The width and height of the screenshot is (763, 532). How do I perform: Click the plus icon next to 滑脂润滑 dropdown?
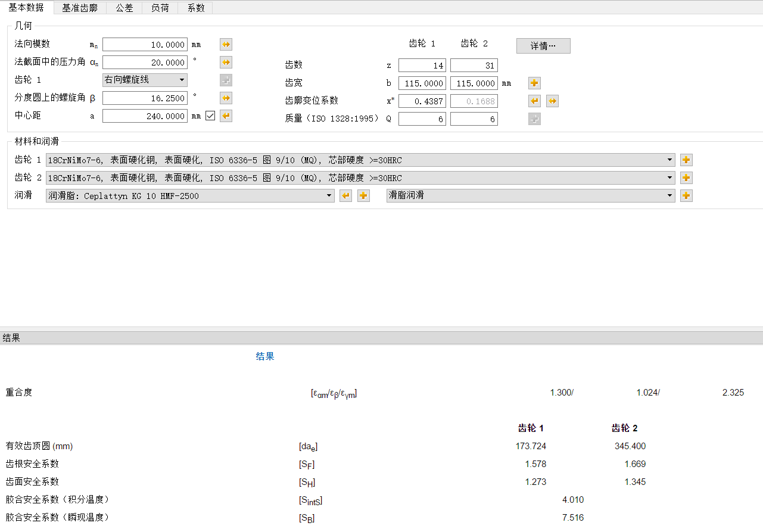[686, 195]
